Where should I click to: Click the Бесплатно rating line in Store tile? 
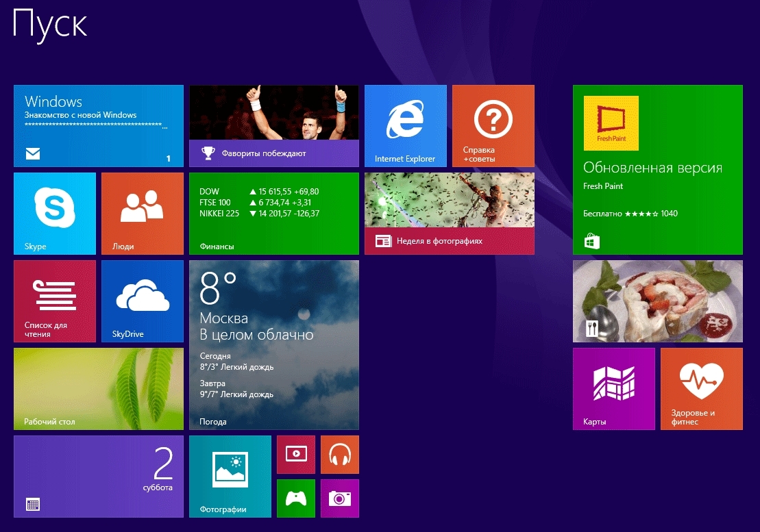pos(630,214)
